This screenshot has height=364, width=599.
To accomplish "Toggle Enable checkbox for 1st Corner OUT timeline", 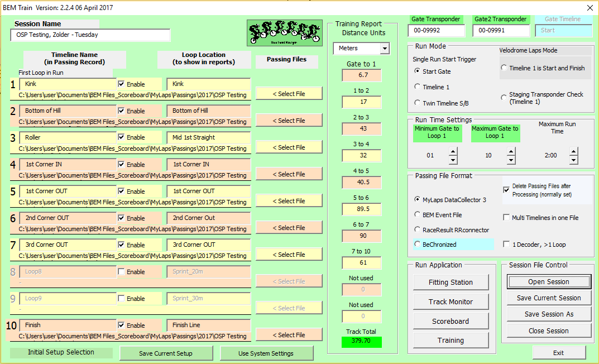I will point(121,191).
